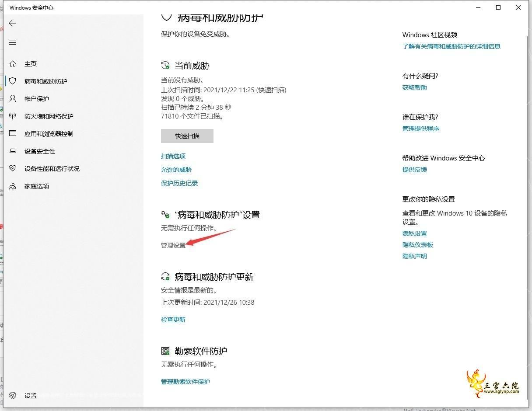This screenshot has height=411, width=532.
Task: Click the protection updates refresh icon
Action: pos(165,276)
